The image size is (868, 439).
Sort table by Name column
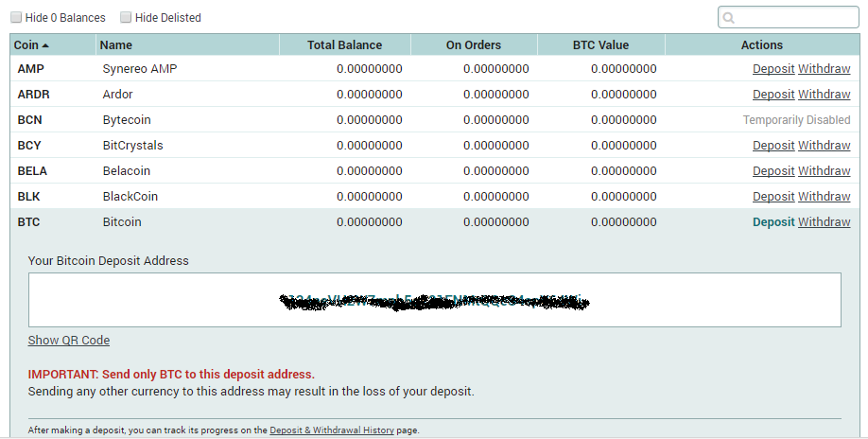(x=116, y=44)
